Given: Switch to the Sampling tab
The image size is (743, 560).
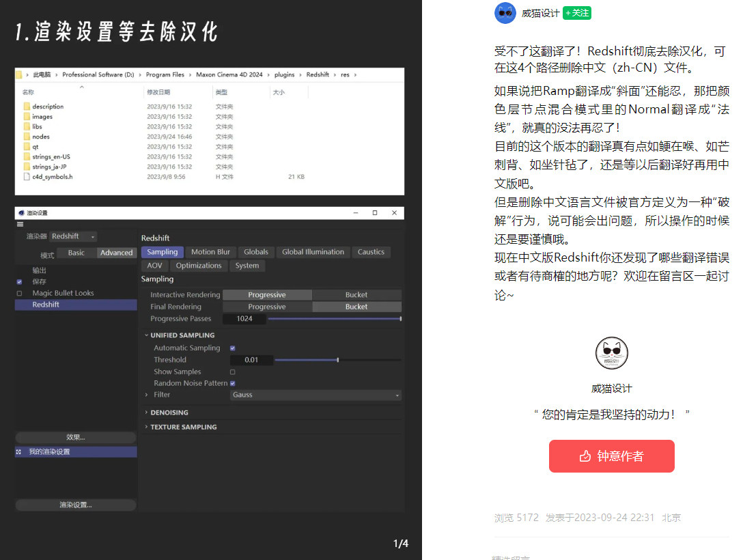Looking at the screenshot, I should tap(163, 252).
